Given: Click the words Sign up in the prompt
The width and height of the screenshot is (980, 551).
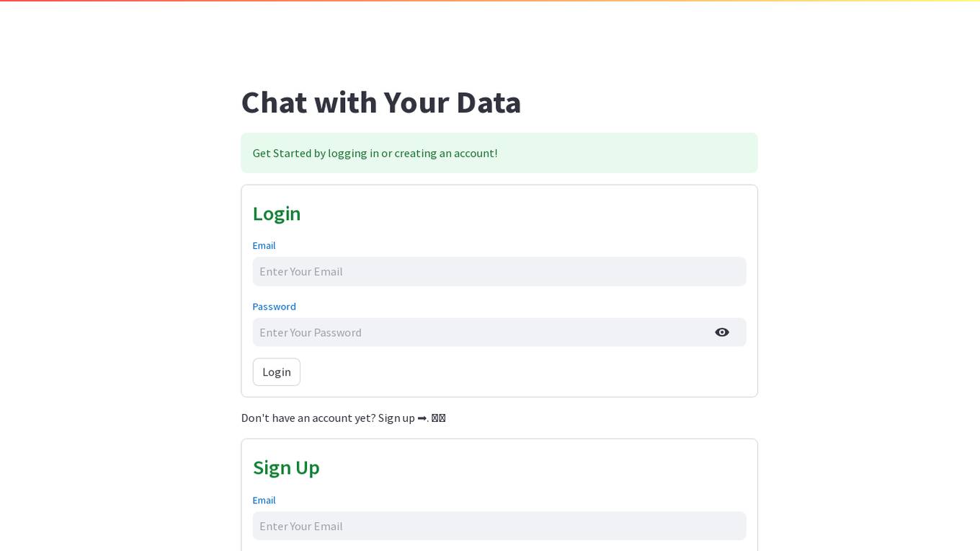Looking at the screenshot, I should [x=396, y=418].
